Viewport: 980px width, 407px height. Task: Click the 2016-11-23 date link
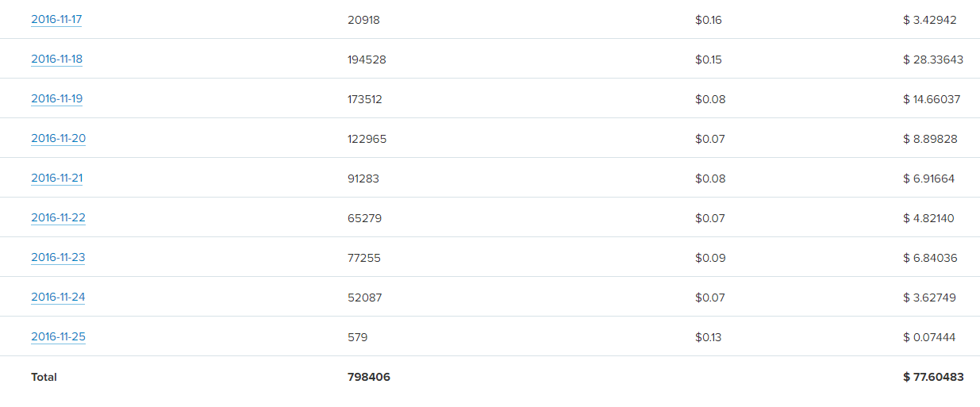coord(58,258)
